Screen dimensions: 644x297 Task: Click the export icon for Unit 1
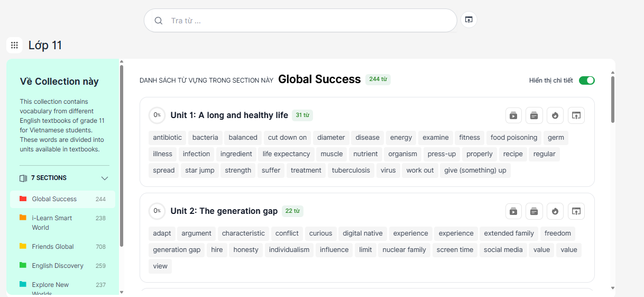(576, 115)
